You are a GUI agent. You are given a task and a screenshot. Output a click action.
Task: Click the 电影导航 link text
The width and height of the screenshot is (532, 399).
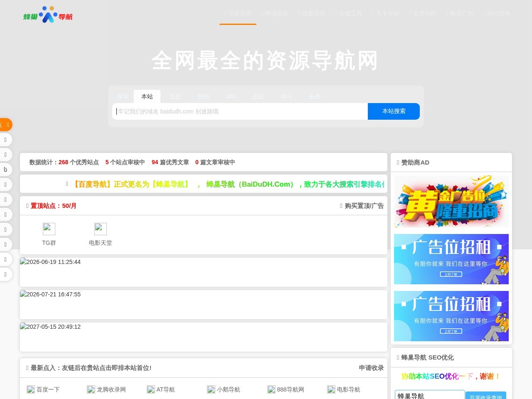coord(349,389)
